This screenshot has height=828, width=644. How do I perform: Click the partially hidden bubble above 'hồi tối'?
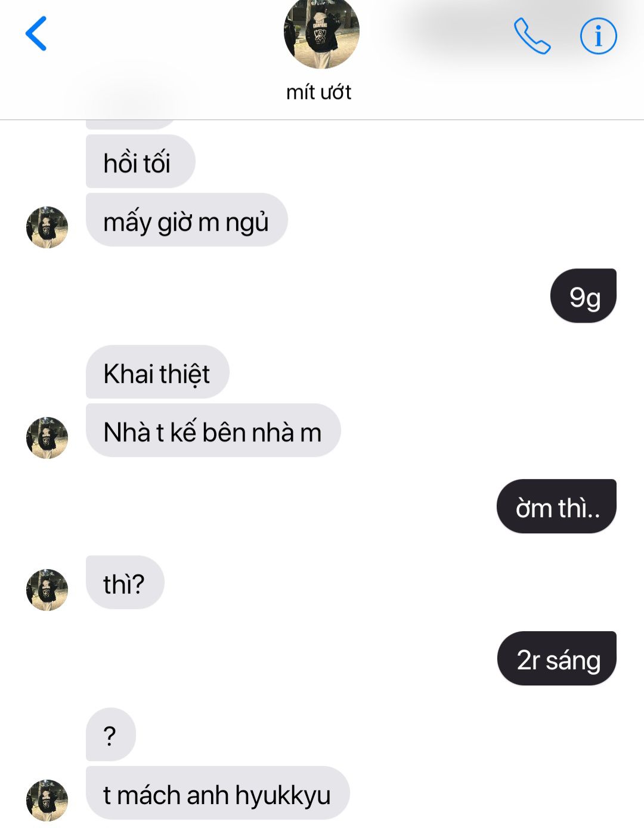coord(131,124)
